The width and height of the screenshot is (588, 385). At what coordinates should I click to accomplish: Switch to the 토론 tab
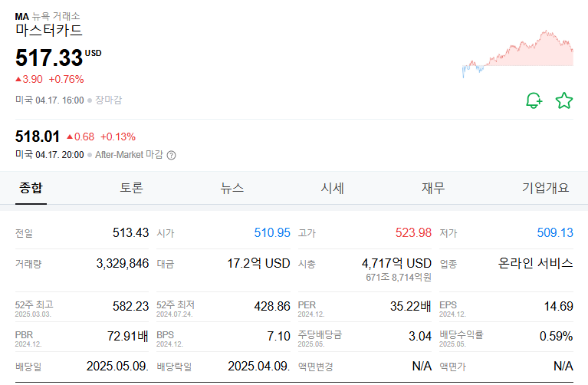(x=131, y=188)
